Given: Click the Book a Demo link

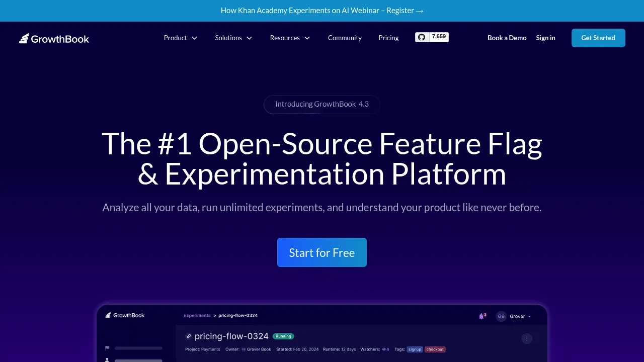Looking at the screenshot, I should point(507,38).
